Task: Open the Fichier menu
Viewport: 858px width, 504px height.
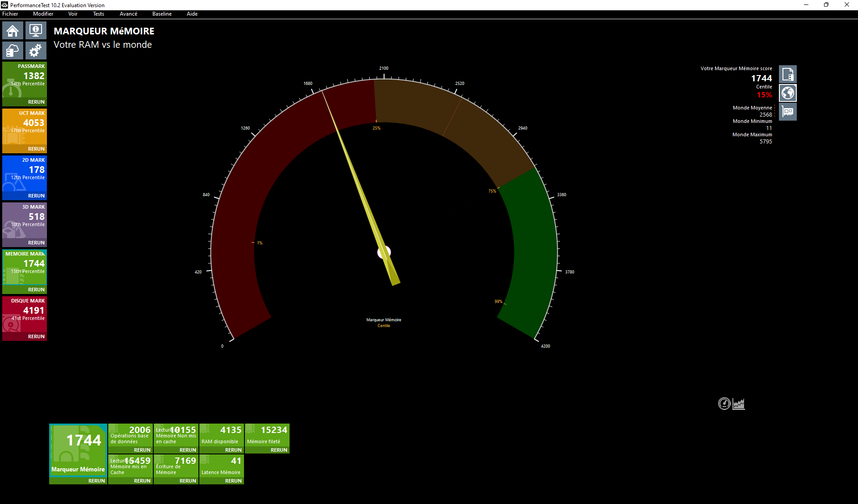Action: point(10,14)
